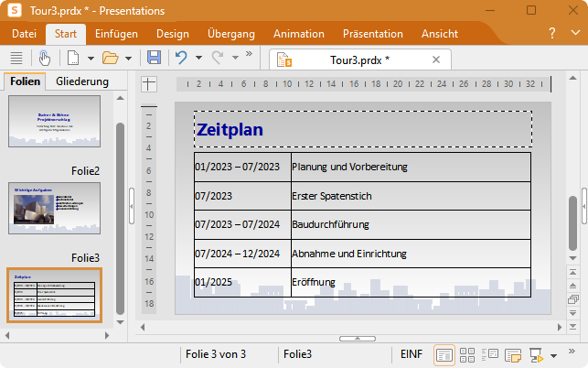The image size is (588, 368).
Task: Expand right sidebar panel handle
Action: 584,206
